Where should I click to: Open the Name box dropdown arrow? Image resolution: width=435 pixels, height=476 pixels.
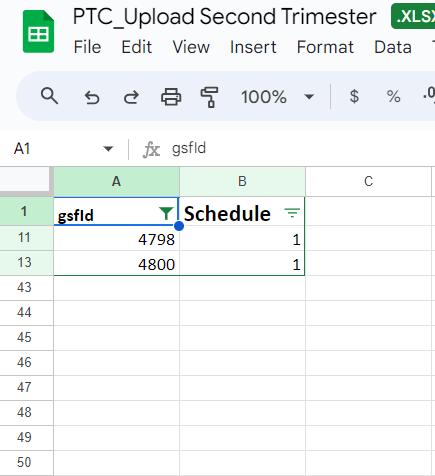tap(108, 149)
